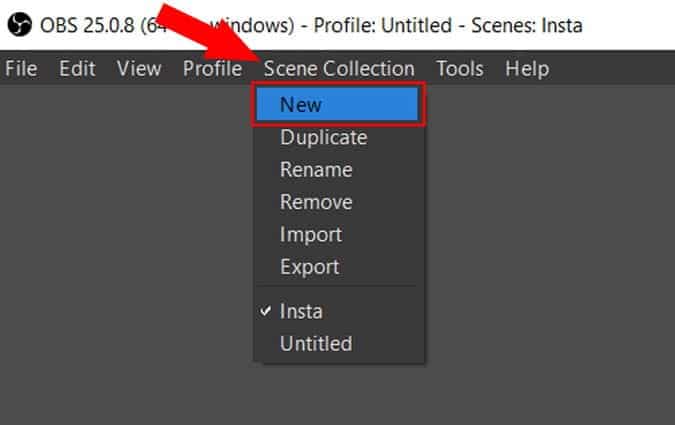Select Rename in the Scene Collection menu
This screenshot has height=425, width=675.
click(339, 170)
